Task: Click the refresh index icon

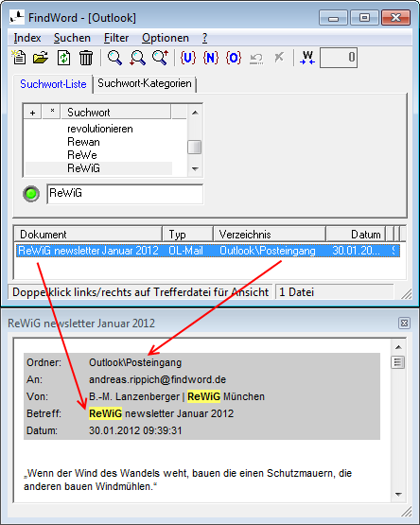Action: (63, 58)
